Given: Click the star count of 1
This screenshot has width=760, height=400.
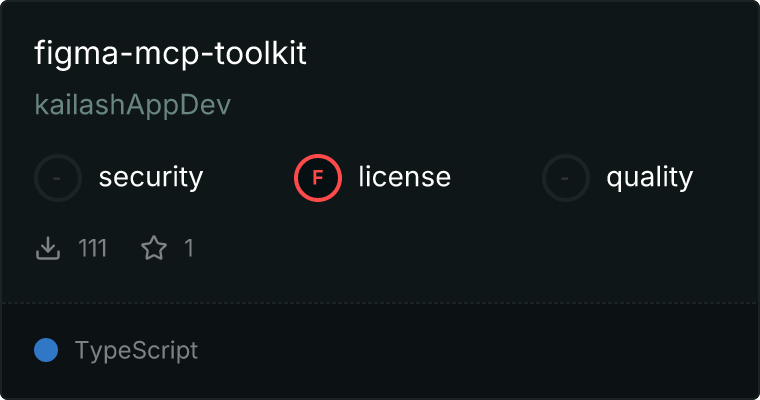Looking at the screenshot, I should [189, 248].
